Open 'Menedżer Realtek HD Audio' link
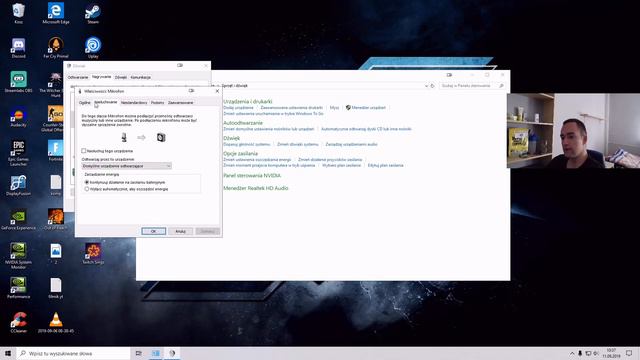The image size is (640, 360). point(256,188)
